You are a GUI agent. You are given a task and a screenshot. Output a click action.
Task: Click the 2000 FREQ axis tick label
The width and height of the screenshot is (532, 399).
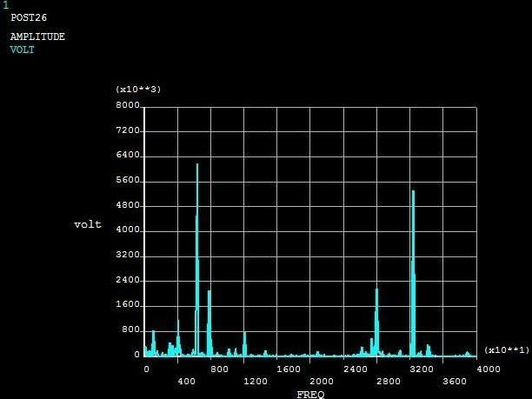[322, 382]
